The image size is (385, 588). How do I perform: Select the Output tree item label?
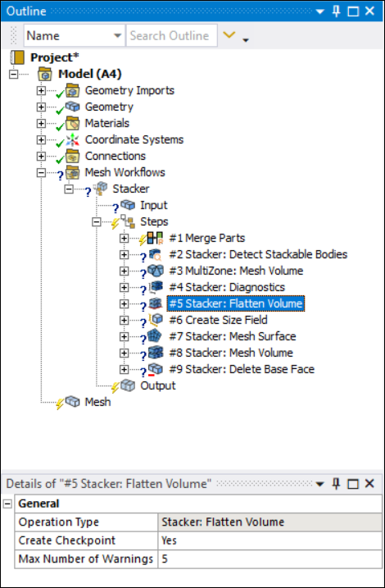pos(157,385)
